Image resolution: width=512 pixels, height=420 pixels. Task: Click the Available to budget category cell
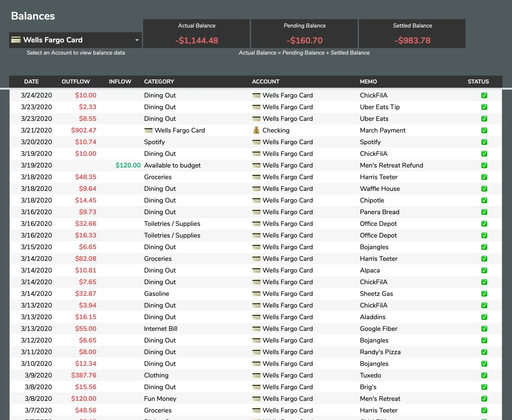[172, 165]
